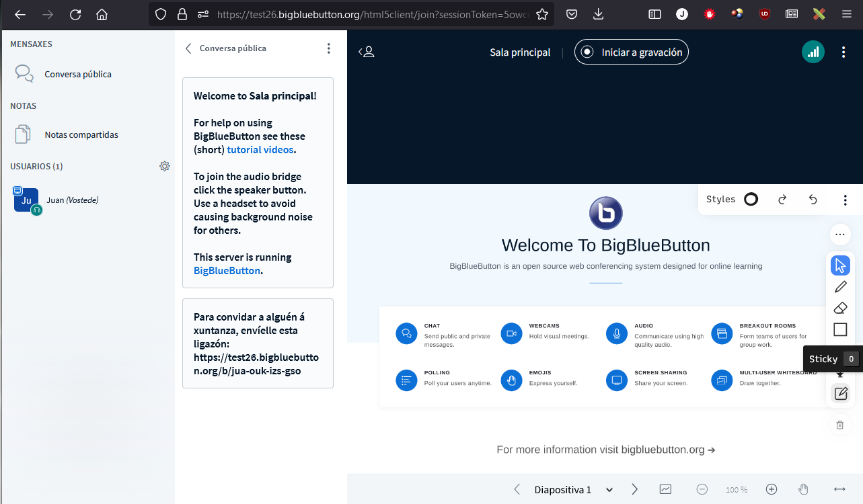
Task: Open the public chat options menu
Action: click(x=328, y=48)
